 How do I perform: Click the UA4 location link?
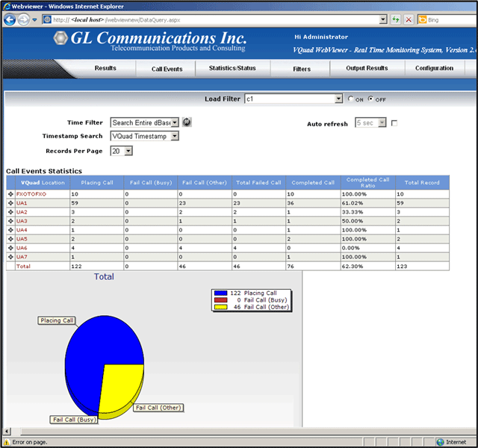pos(22,230)
